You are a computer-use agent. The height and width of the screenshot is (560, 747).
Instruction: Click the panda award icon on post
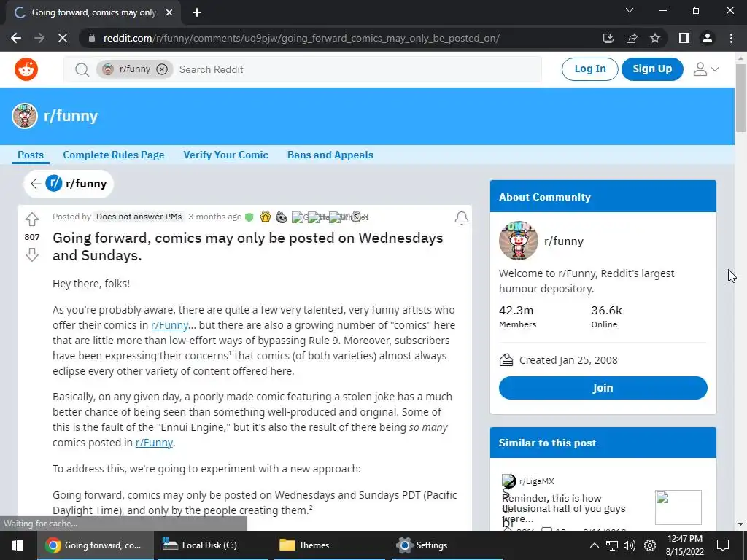[x=282, y=217]
